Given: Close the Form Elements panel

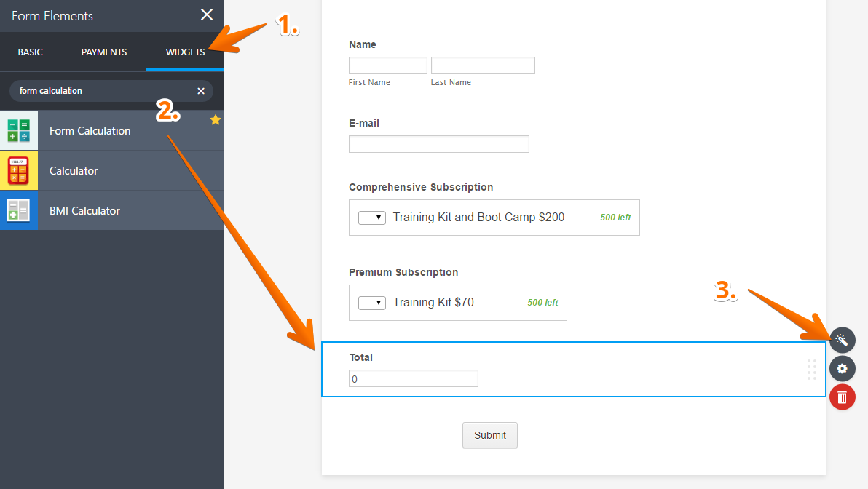Looking at the screenshot, I should pos(207,15).
